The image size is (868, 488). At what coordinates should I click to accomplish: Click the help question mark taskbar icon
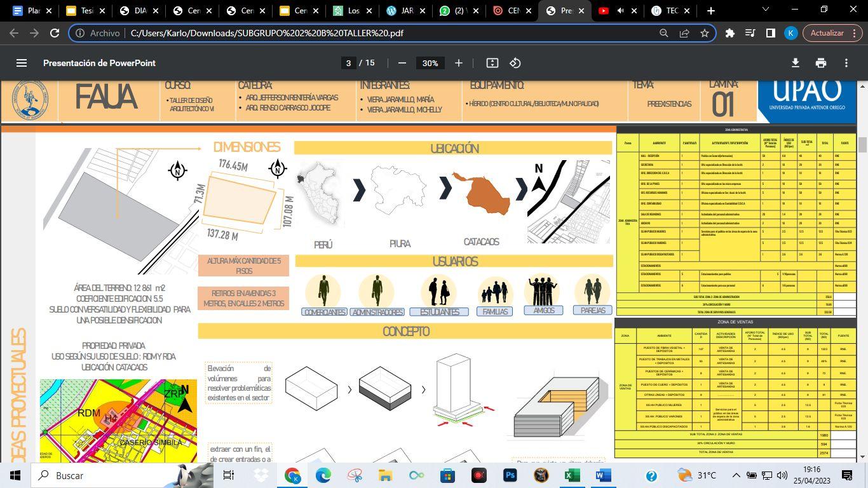[651, 475]
